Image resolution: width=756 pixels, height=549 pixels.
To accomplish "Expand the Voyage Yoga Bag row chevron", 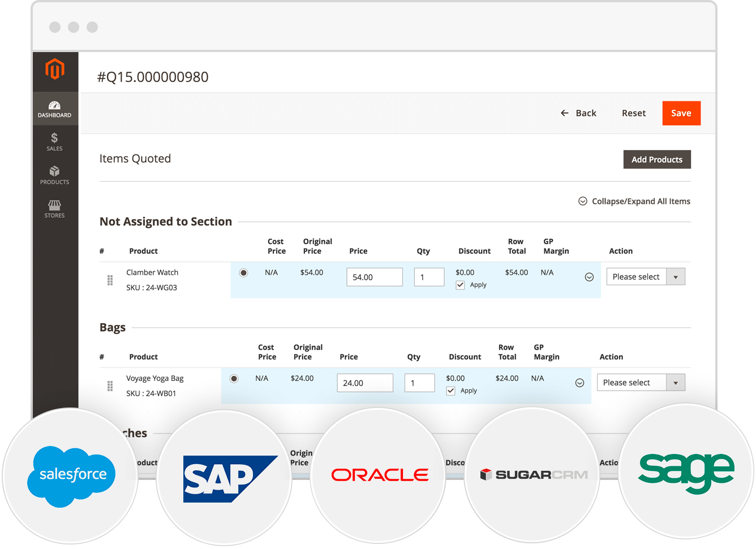I will (579, 383).
